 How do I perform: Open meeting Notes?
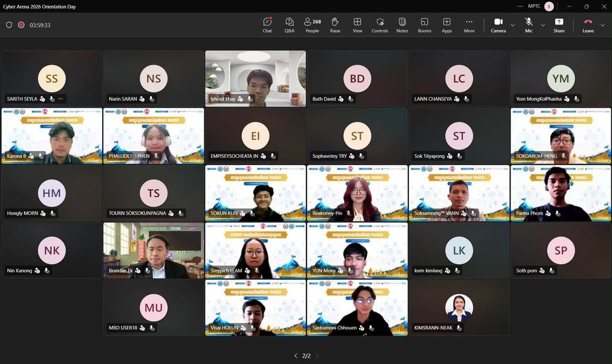(402, 25)
